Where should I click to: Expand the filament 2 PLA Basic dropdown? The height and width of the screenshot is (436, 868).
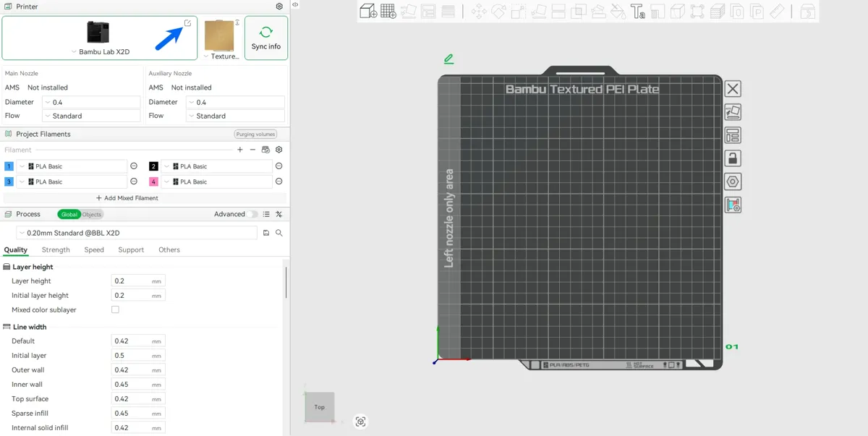click(216, 166)
